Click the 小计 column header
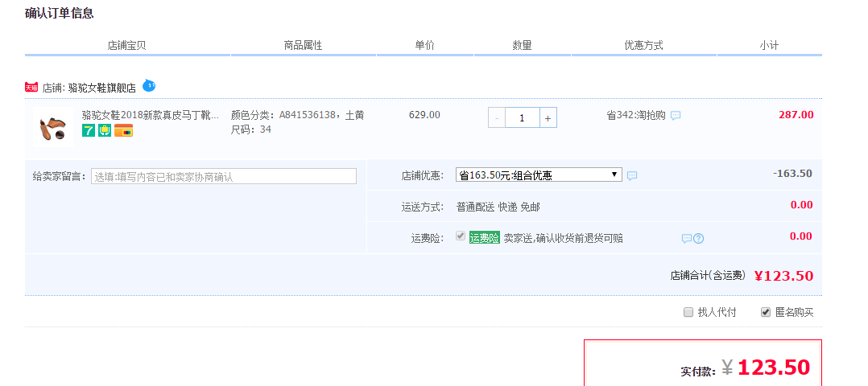This screenshot has width=868, height=386. (x=769, y=45)
